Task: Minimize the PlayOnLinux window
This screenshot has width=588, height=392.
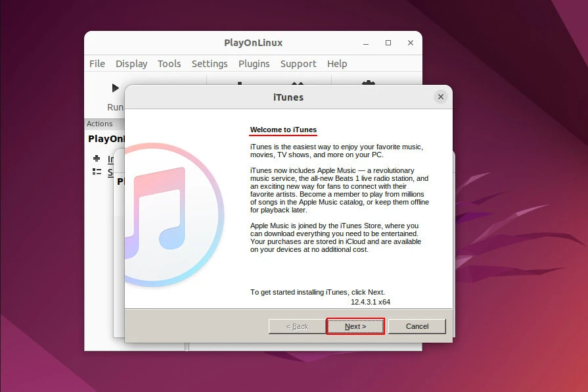Action: pyautogui.click(x=366, y=43)
